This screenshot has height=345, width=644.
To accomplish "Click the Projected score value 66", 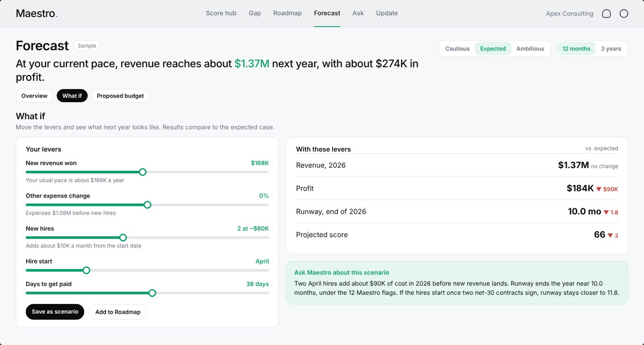I will pyautogui.click(x=599, y=234).
